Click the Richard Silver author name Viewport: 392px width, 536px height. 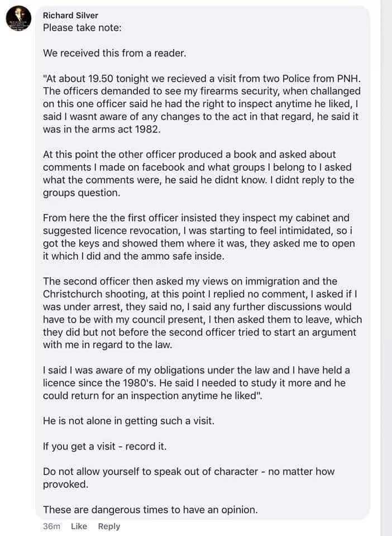pos(70,16)
